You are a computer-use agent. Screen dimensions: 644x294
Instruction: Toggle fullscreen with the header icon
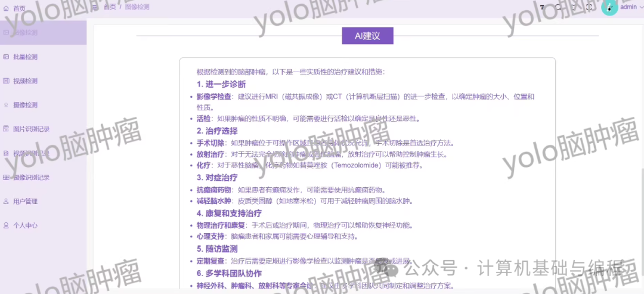589,7
